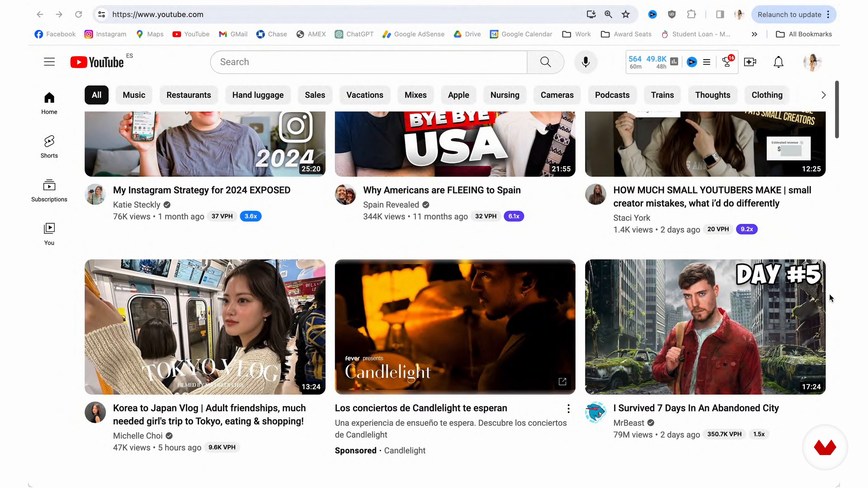The width and height of the screenshot is (868, 488).
Task: Open the shield extension icon
Action: point(672,14)
